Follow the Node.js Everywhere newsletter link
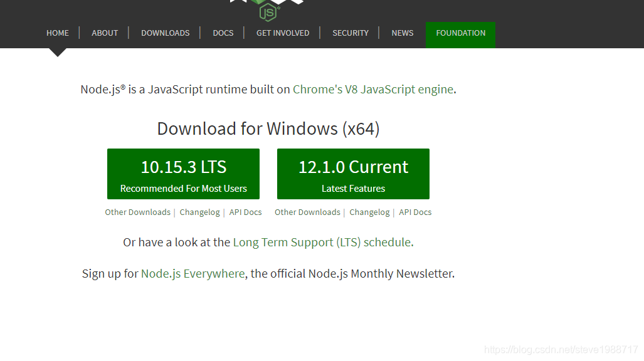Image resolution: width=644 pixels, height=361 pixels. [x=193, y=273]
